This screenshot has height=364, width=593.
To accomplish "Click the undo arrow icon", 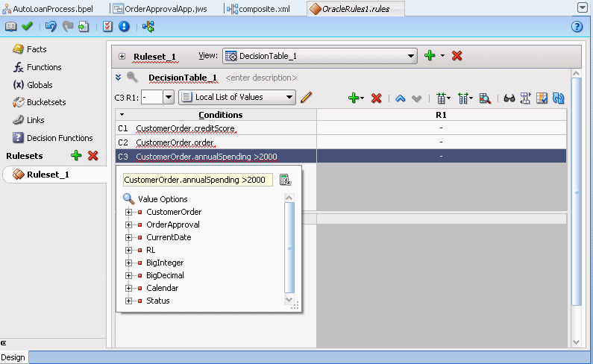I will 50,26.
